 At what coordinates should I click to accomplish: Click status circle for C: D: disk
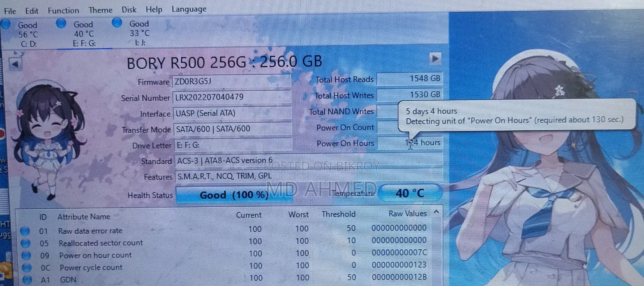[6, 24]
